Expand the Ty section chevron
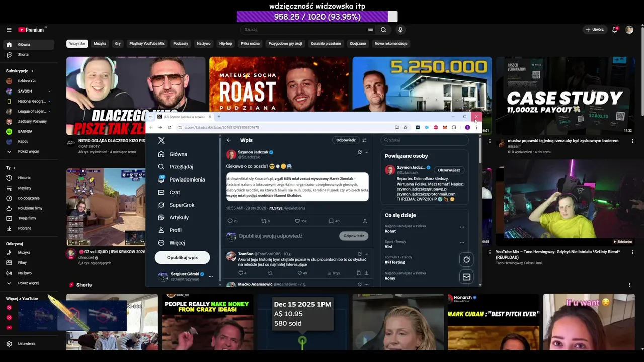 tap(14, 168)
